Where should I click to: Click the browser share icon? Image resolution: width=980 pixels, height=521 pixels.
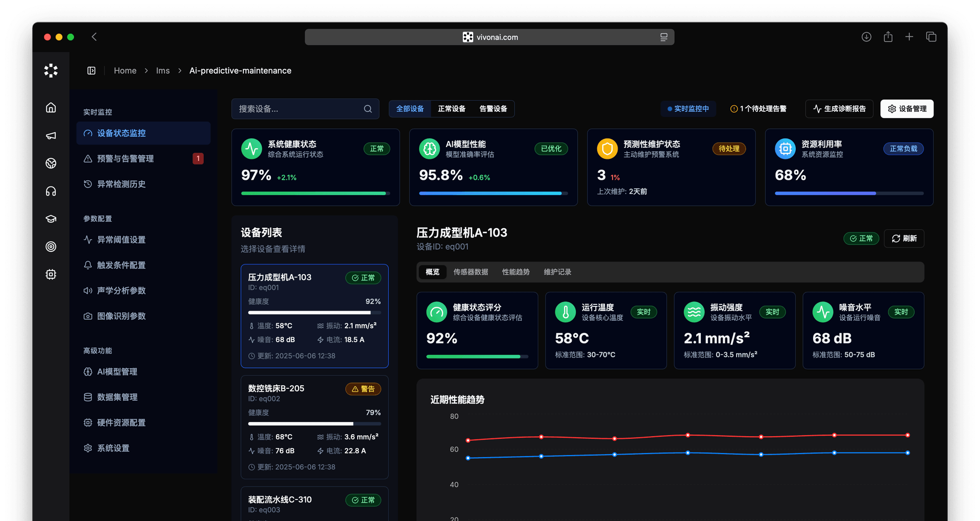[888, 37]
